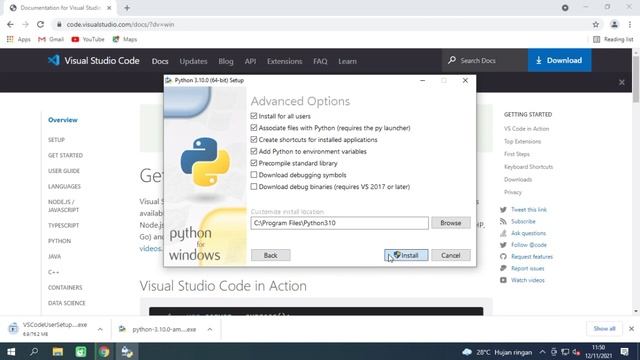Screen dimensions: 640x360
Task: Expand the LANGUAGES docs section
Action: pos(64,187)
